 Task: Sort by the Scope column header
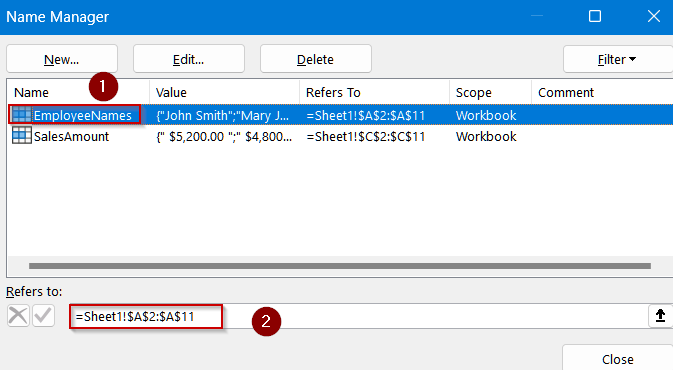(490, 92)
